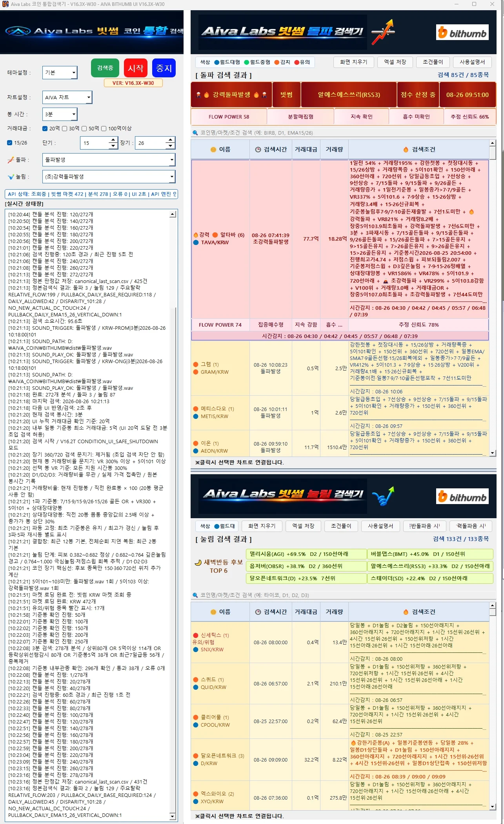Stop scanning with the blue 중지 button
The width and height of the screenshot is (504, 824).
coord(164,68)
